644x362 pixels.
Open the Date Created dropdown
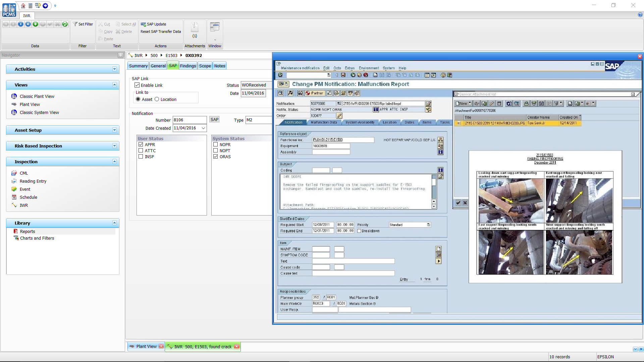(x=204, y=128)
